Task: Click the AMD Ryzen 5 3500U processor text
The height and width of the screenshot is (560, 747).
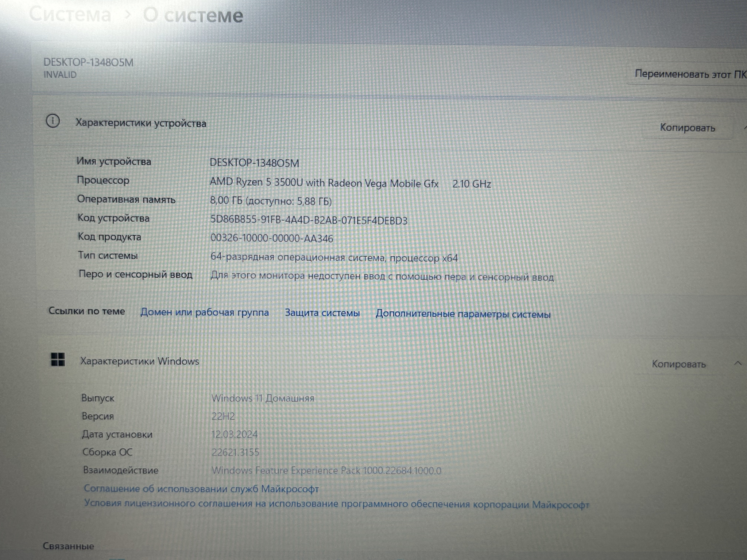Action: 324,183
